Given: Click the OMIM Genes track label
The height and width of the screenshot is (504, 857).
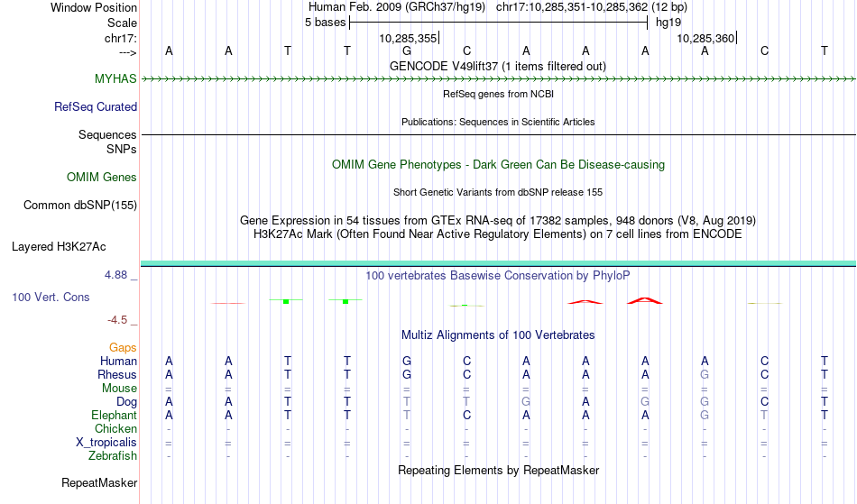Looking at the screenshot, I should [x=102, y=177].
